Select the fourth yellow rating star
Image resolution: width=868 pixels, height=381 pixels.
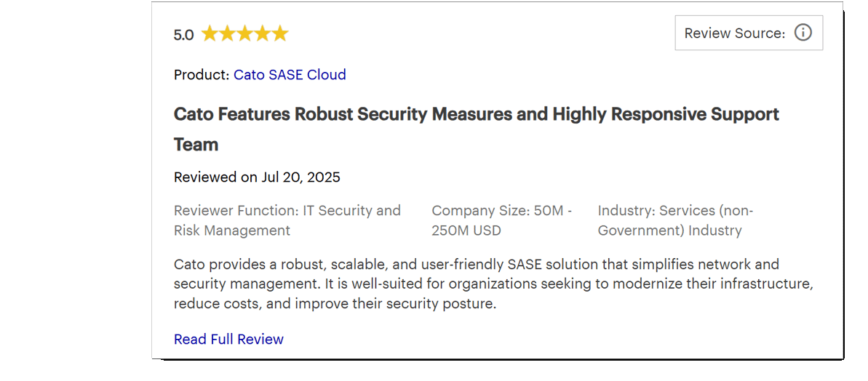(262, 33)
